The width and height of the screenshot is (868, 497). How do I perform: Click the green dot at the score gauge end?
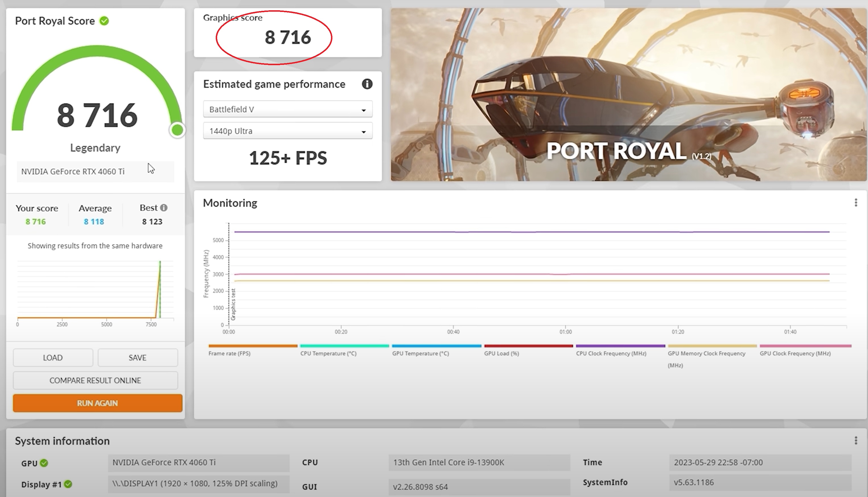click(x=177, y=130)
